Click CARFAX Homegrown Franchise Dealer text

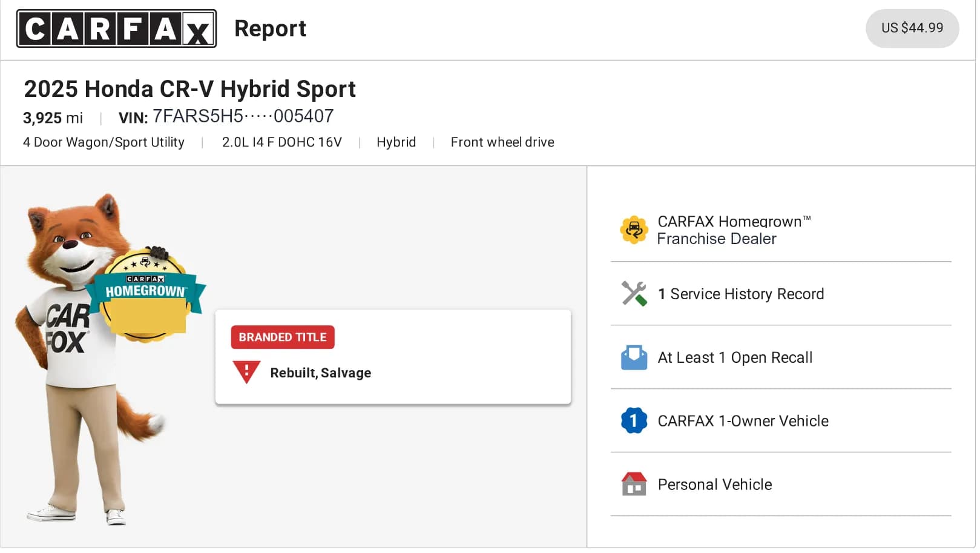click(x=734, y=230)
